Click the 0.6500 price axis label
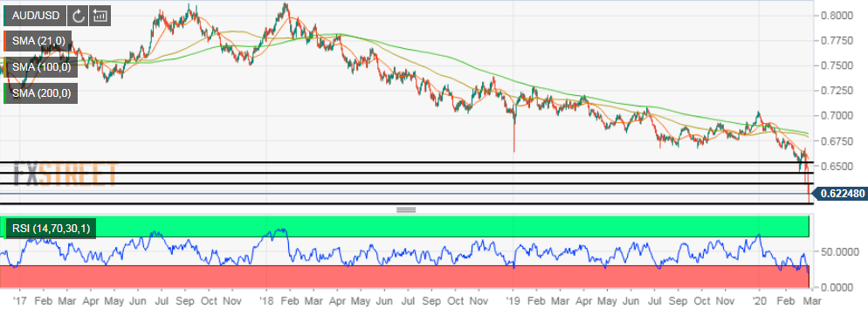The image size is (868, 322). pyautogui.click(x=836, y=166)
